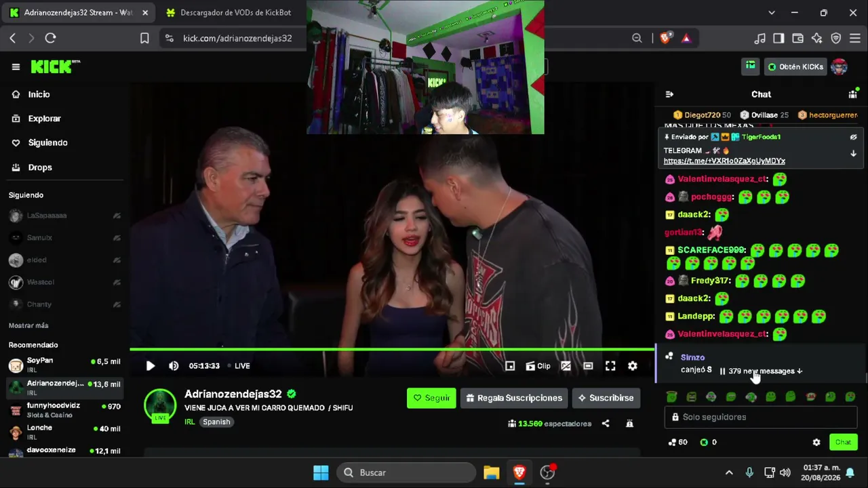868x488 pixels.
Task: Expand followed channels with Mostrar más
Action: pos(28,325)
